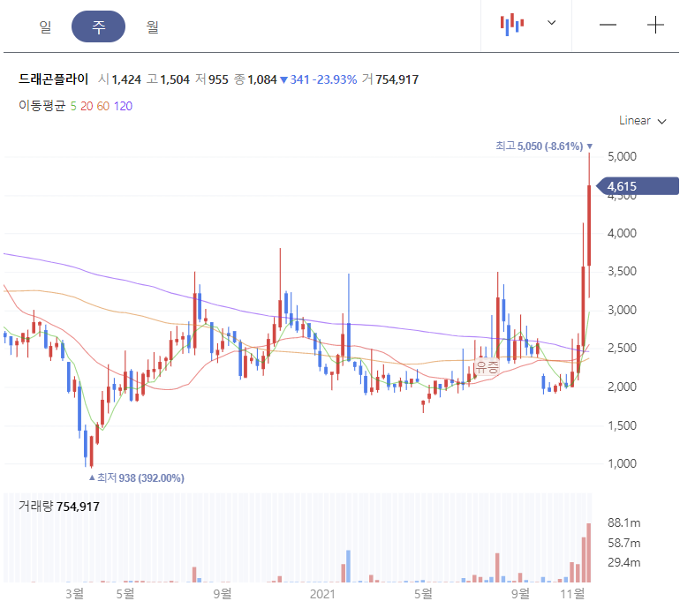This screenshot has width=695, height=616.
Task: Click the 20 moving average label
Action: click(x=87, y=106)
